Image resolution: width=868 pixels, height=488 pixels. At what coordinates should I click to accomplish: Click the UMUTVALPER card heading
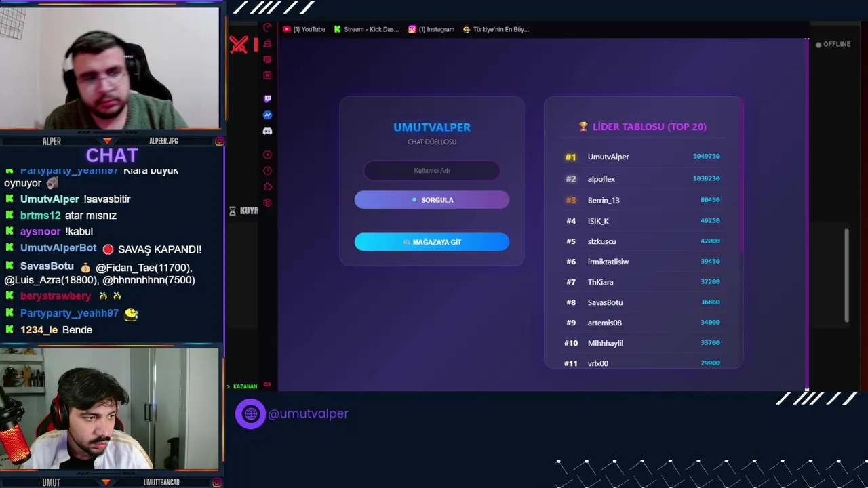(432, 127)
